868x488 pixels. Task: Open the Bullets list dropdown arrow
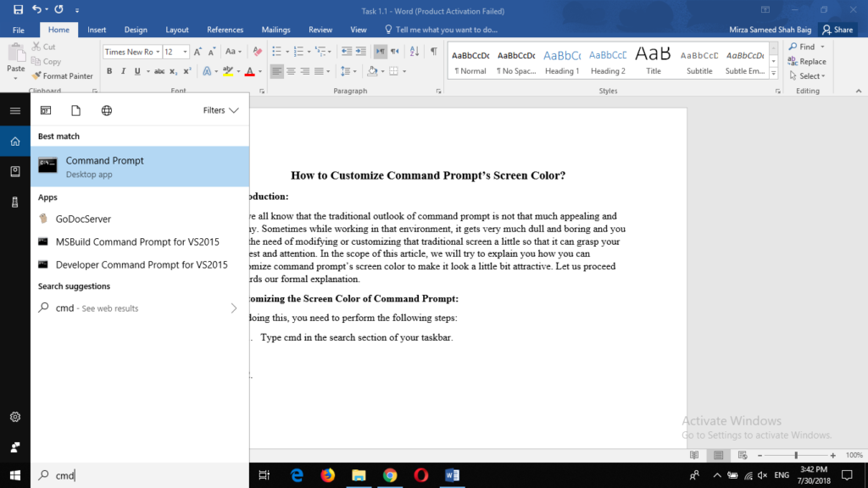[x=287, y=52]
